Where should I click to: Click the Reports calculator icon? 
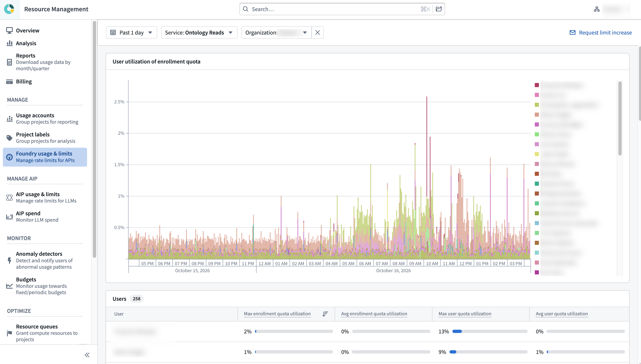(9, 62)
